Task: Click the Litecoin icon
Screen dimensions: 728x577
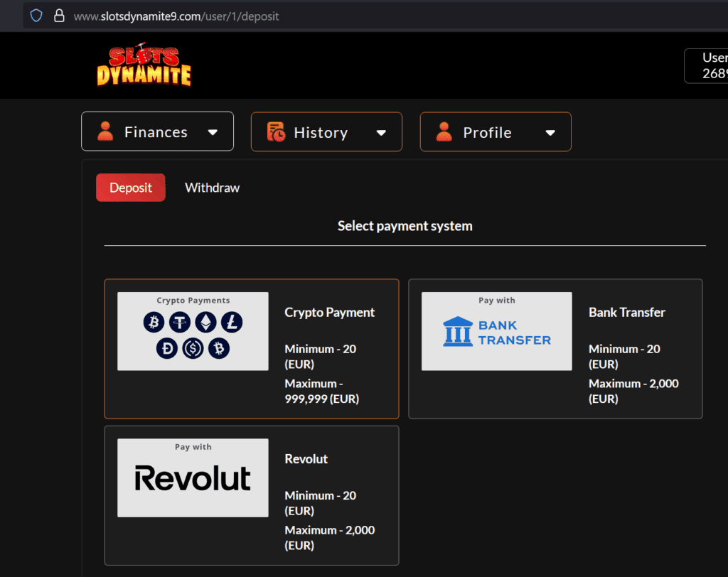Action: point(231,323)
